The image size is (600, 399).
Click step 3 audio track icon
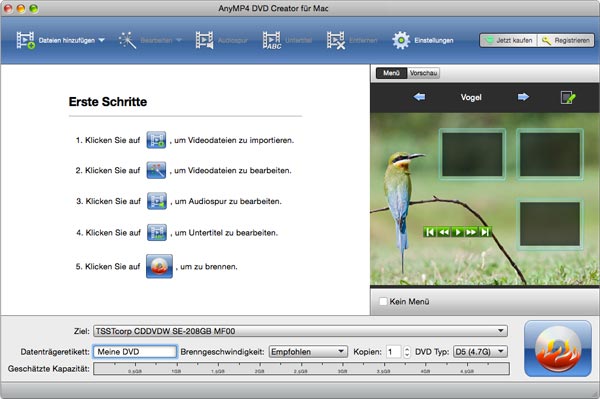[x=157, y=201]
